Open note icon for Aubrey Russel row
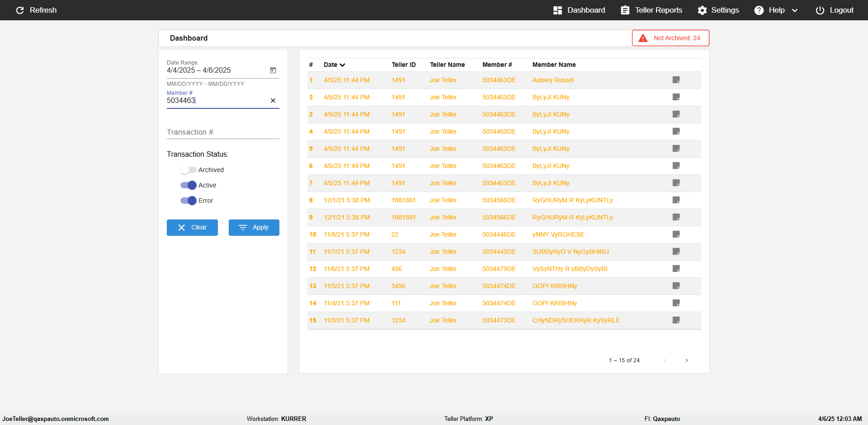The image size is (868, 425). (x=676, y=80)
